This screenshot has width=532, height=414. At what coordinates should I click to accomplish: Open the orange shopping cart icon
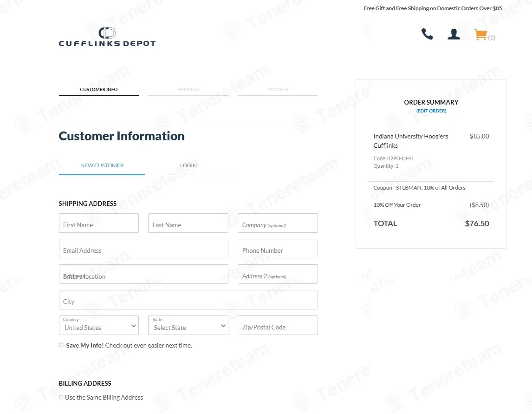pos(481,35)
